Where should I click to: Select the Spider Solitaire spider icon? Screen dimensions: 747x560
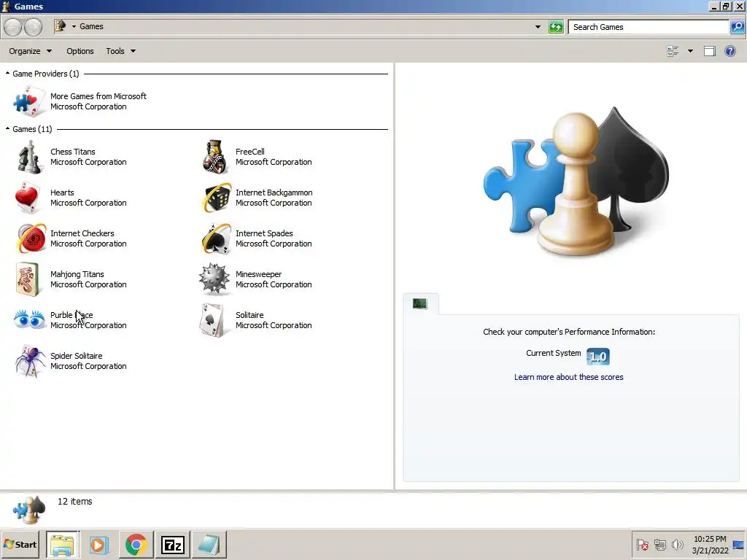coord(31,361)
